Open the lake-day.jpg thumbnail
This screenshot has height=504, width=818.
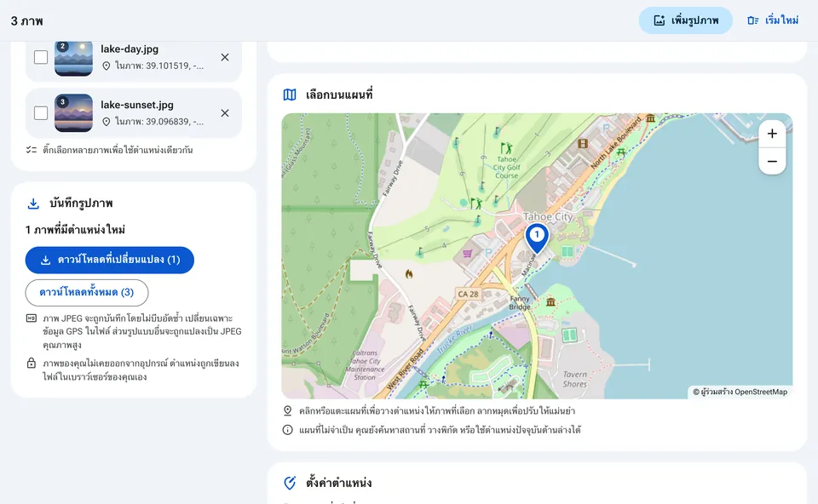click(x=73, y=57)
